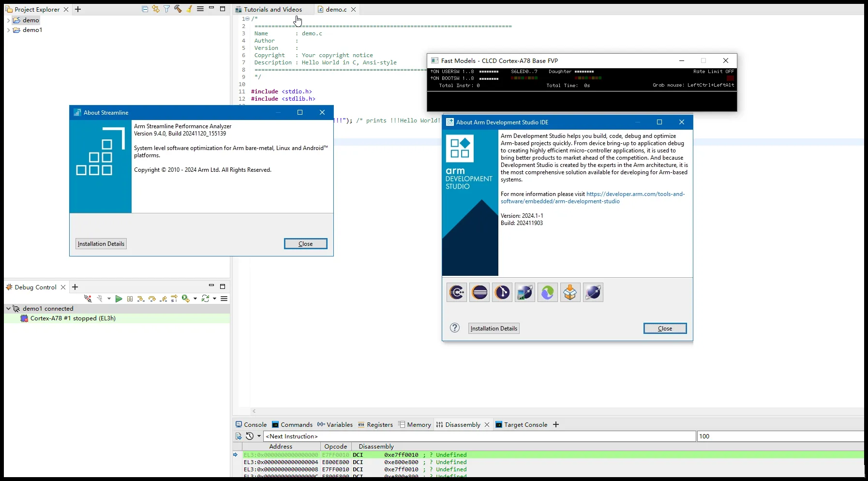Viewport: 868px width, 481px height.
Task: Step into source line in Debug Control
Action: tap(141, 299)
